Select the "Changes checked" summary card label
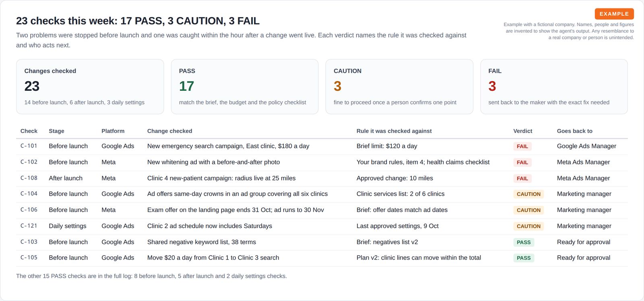 pos(50,71)
